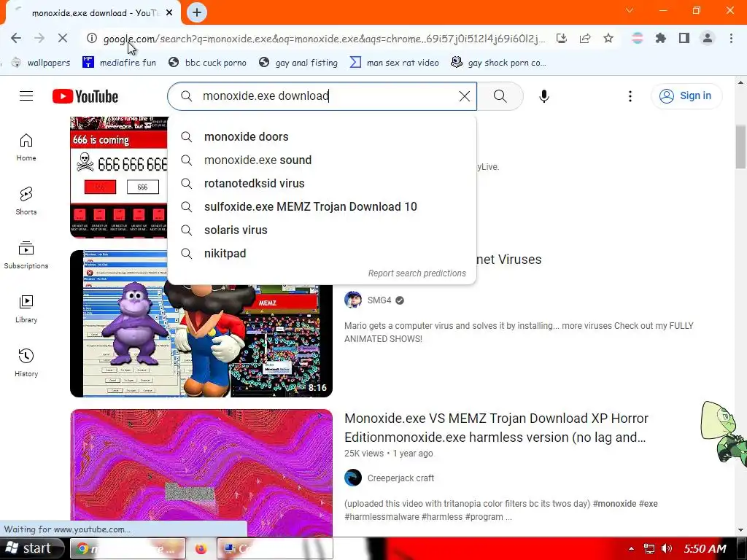Select suggestion solaris virus
Screen dimensions: 747x560
(322, 230)
